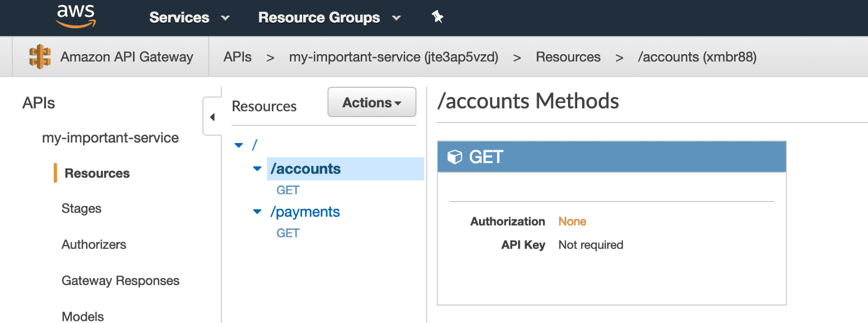This screenshot has width=868, height=323.
Task: Select the /payments resource
Action: click(x=305, y=212)
